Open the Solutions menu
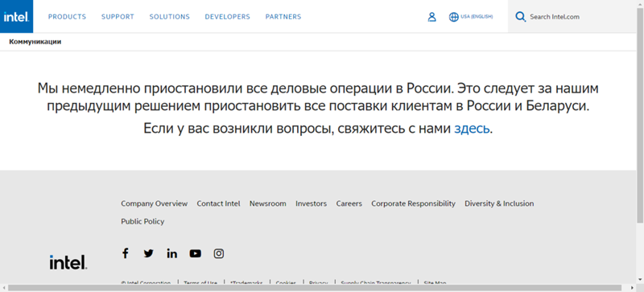Viewport: 644px width, 292px height. 169,17
